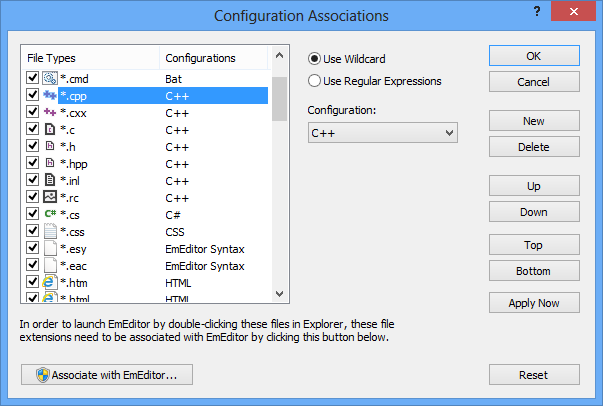603x406 pixels.
Task: Click the *.cxx purple plus icon
Action: click(x=50, y=112)
